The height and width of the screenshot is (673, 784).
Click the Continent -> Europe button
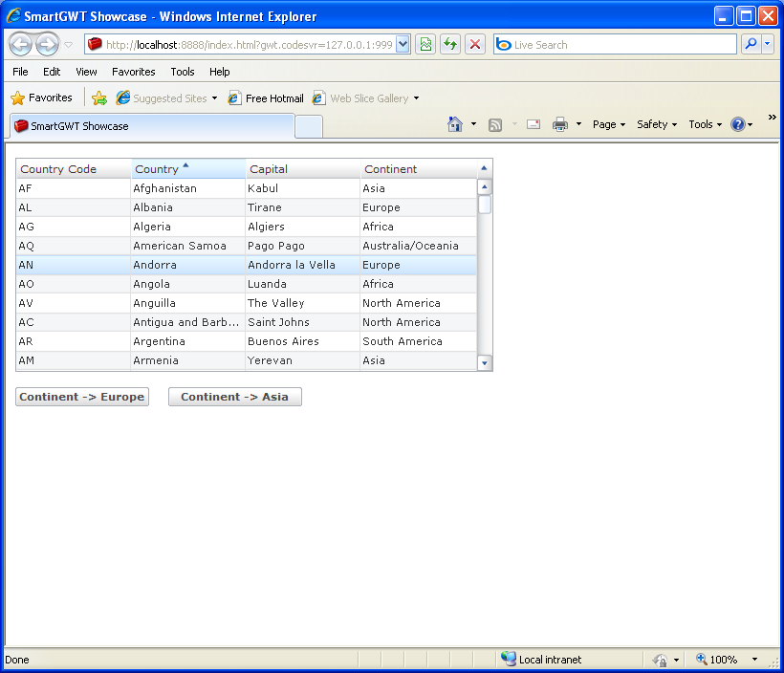(82, 397)
